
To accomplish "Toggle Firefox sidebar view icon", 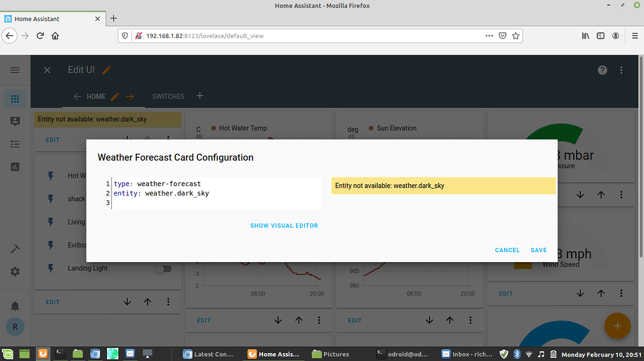I will tap(600, 35).
